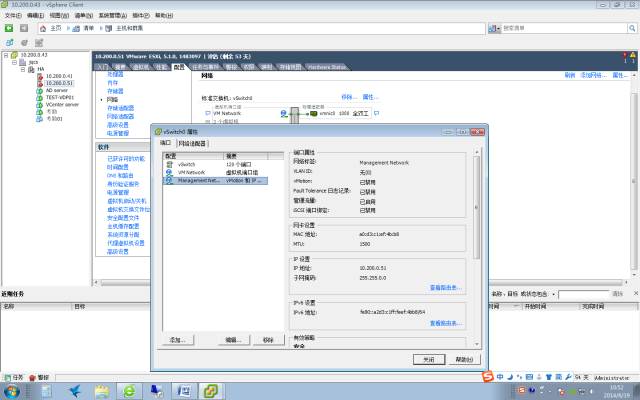Click the 移除 button in dialog
The height and width of the screenshot is (400, 640).
268,340
